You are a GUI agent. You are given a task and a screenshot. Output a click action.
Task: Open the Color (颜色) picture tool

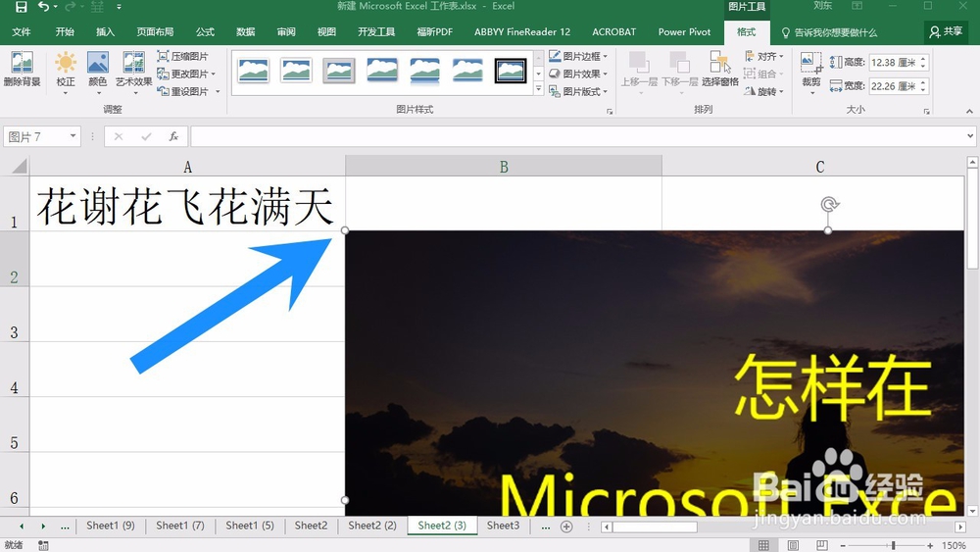tap(97, 73)
